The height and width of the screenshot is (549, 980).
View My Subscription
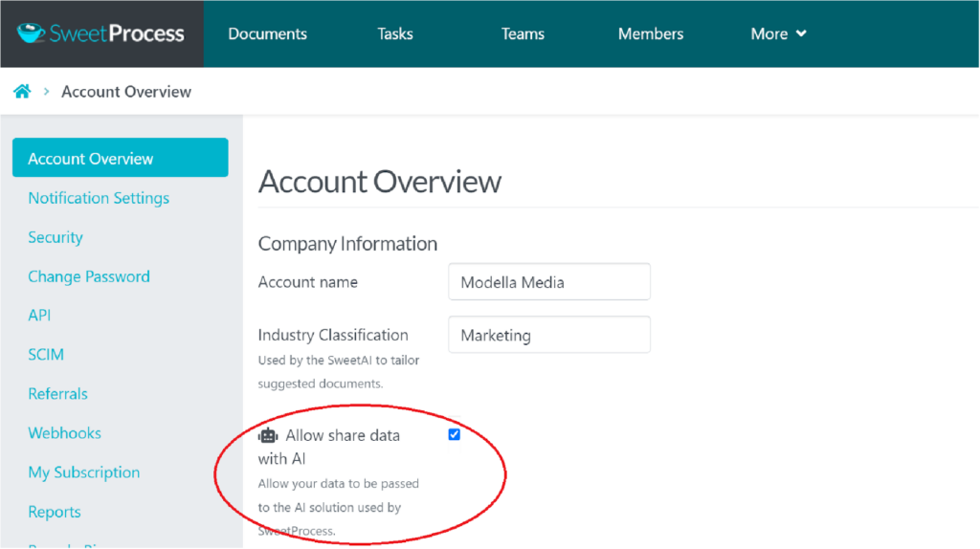[x=83, y=472]
